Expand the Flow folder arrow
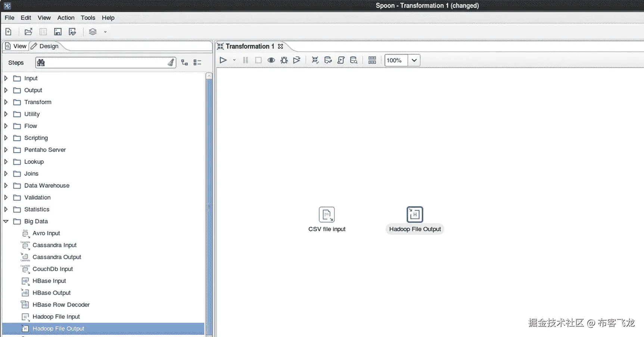The height and width of the screenshot is (337, 644). click(x=6, y=126)
